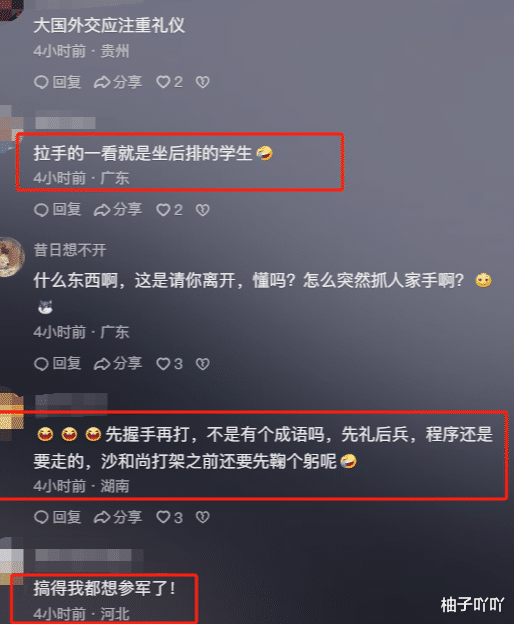The width and height of the screenshot is (514, 624).
Task: Select the 搞得我都想参军了 comment text
Action: (104, 588)
